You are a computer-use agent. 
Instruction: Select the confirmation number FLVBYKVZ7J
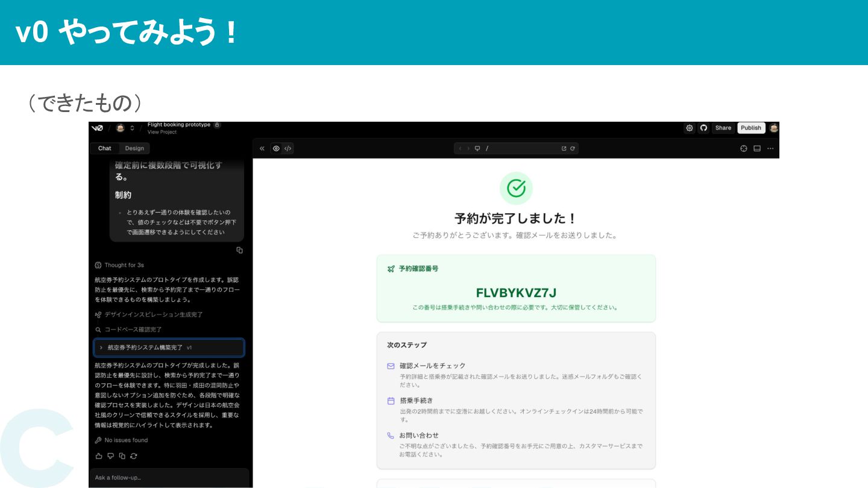coord(516,293)
